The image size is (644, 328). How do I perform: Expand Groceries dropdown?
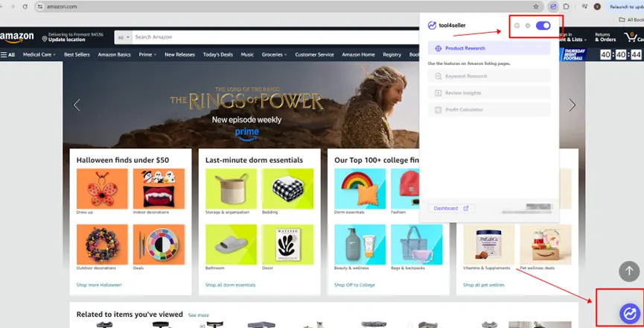[x=274, y=54]
